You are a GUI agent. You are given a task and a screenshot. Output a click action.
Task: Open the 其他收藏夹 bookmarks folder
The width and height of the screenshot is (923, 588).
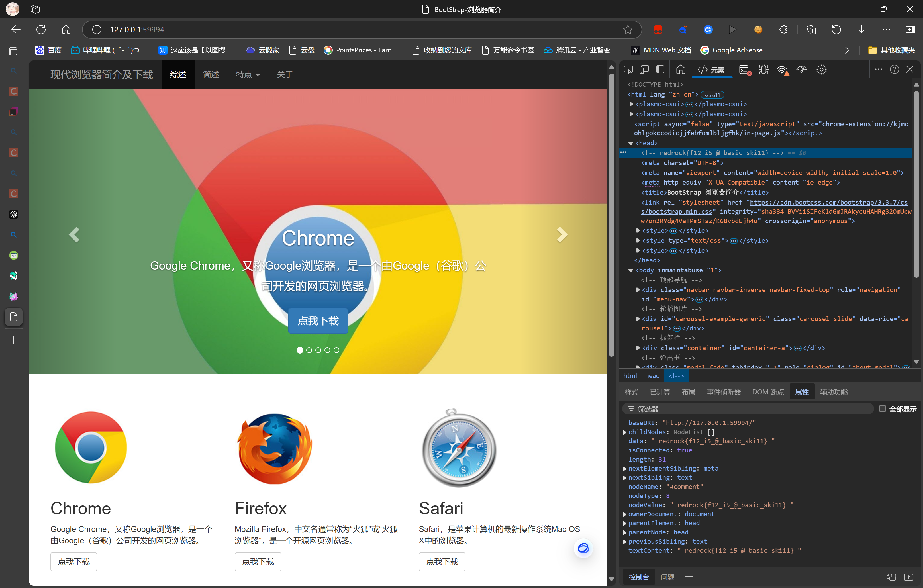click(892, 50)
